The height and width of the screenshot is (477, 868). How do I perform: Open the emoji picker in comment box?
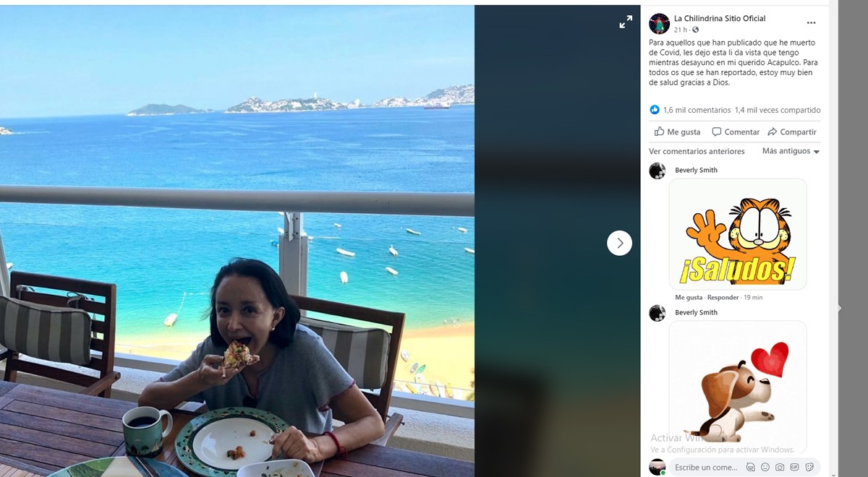(x=765, y=468)
